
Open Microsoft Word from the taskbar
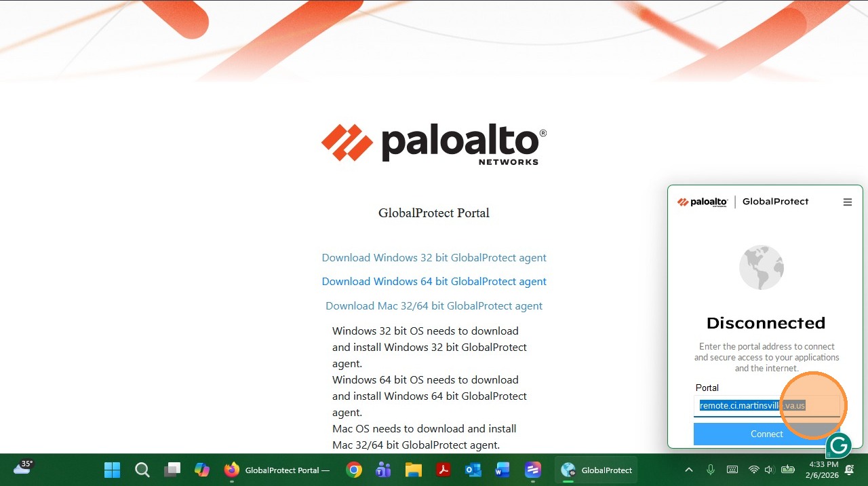[x=502, y=470]
